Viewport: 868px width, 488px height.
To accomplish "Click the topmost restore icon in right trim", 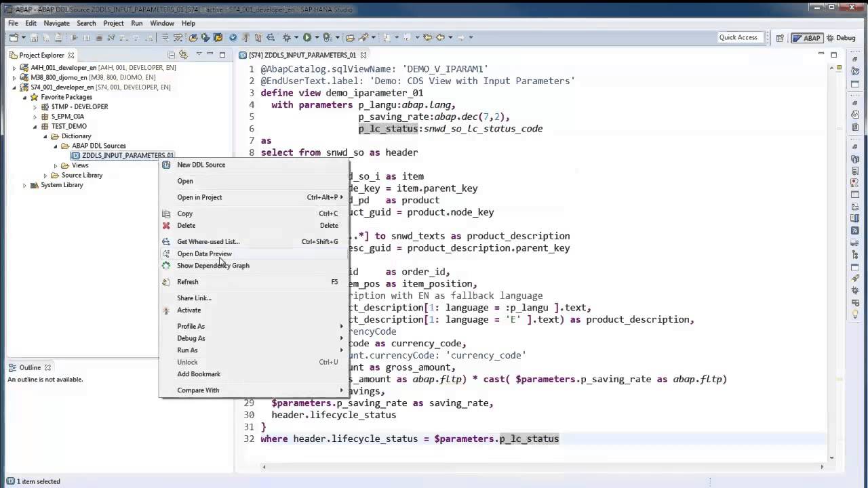I will [855, 59].
